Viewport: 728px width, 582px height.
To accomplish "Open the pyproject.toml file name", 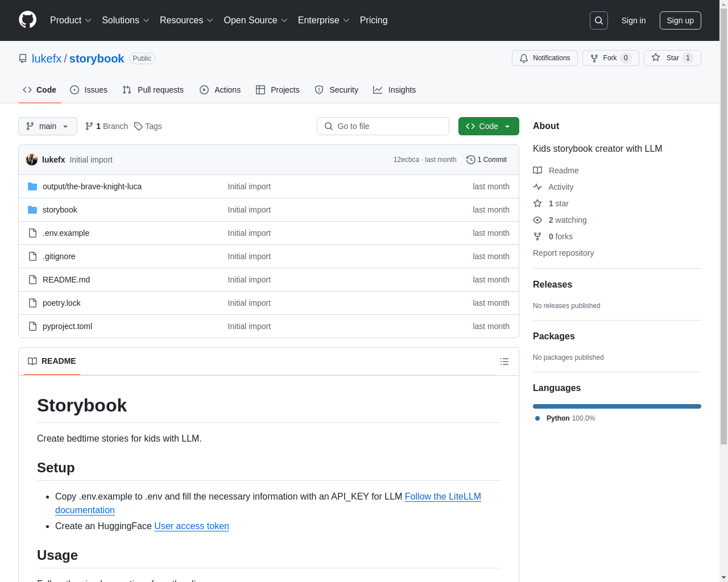I will [x=67, y=326].
